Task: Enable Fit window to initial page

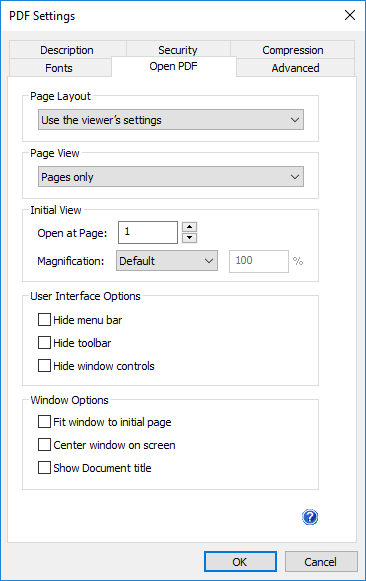Action: [44, 422]
